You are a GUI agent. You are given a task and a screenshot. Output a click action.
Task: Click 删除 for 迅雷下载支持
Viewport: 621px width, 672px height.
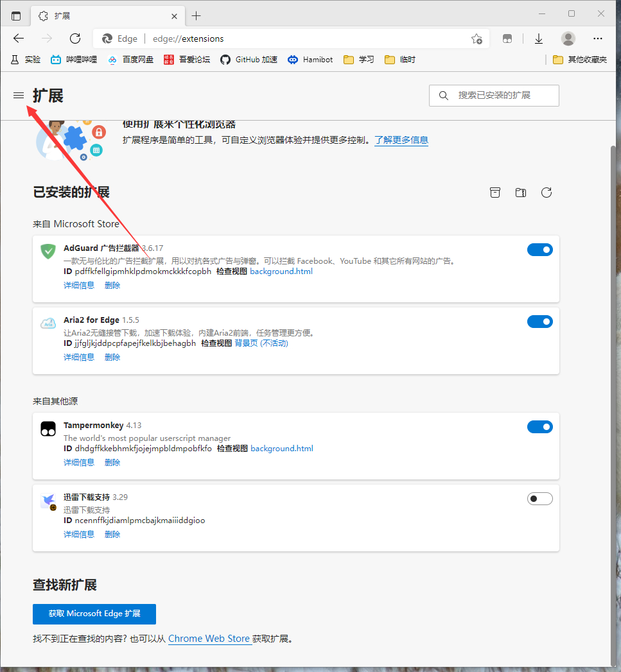[112, 535]
